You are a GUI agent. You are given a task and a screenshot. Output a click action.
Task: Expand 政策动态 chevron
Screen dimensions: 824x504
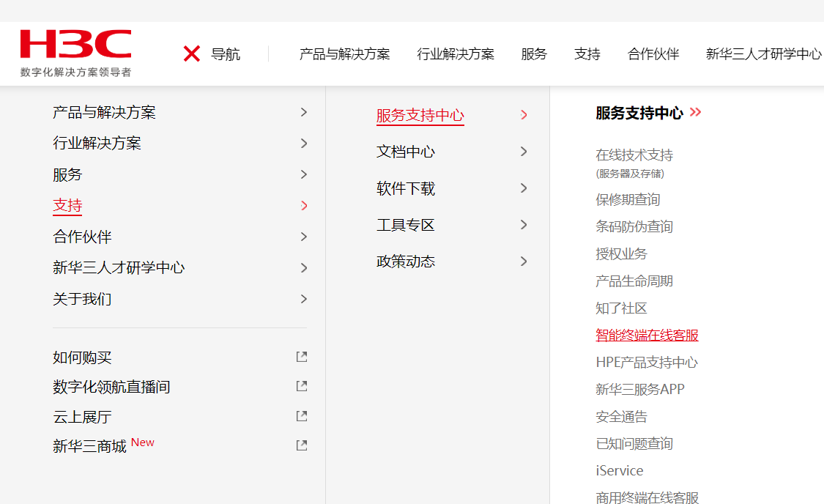click(x=524, y=262)
